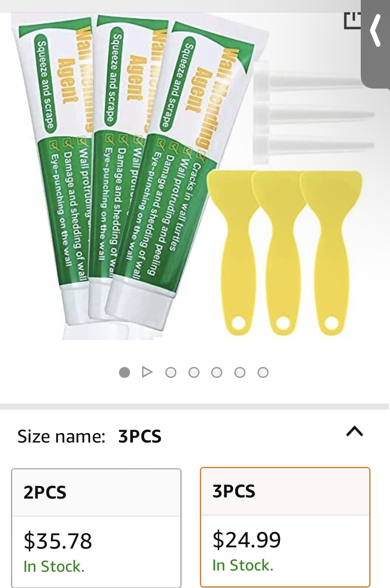
Task: Click the $35.78 price for 2PCS
Action: point(58,541)
